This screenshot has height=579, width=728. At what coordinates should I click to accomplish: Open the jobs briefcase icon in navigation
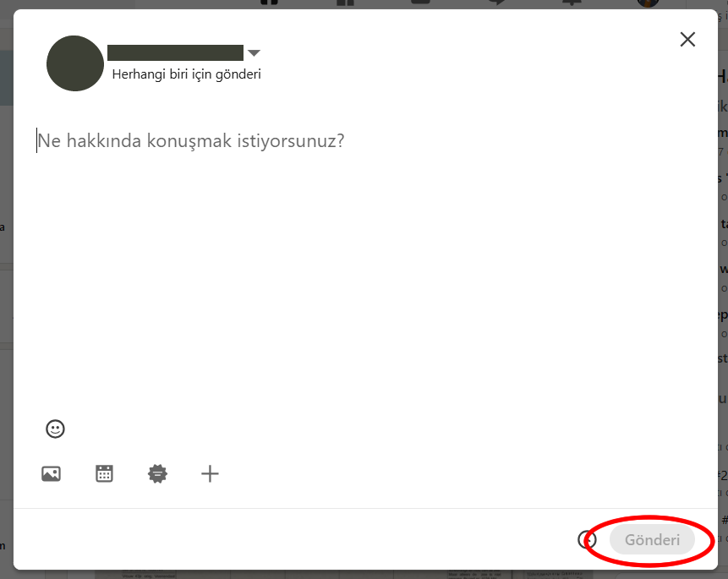point(420,3)
